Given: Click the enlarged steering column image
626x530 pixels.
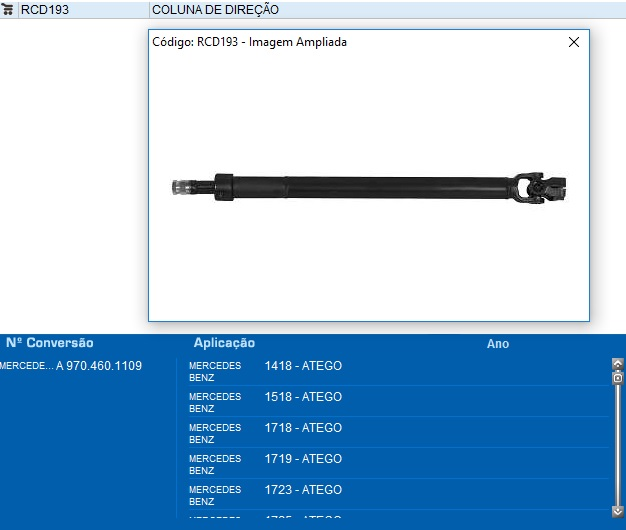Looking at the screenshot, I should pyautogui.click(x=370, y=187).
